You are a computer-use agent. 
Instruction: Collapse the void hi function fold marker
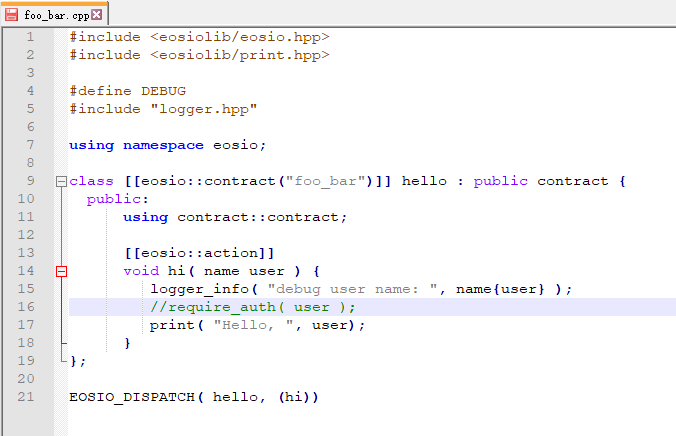(x=61, y=271)
